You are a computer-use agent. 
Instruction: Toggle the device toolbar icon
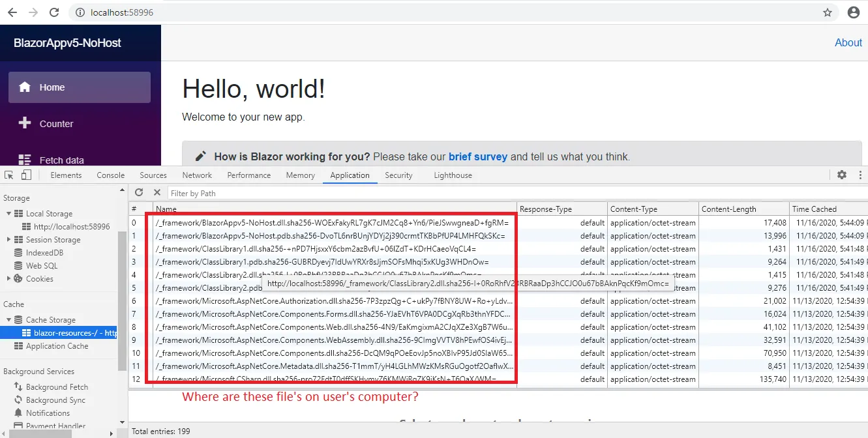(26, 175)
